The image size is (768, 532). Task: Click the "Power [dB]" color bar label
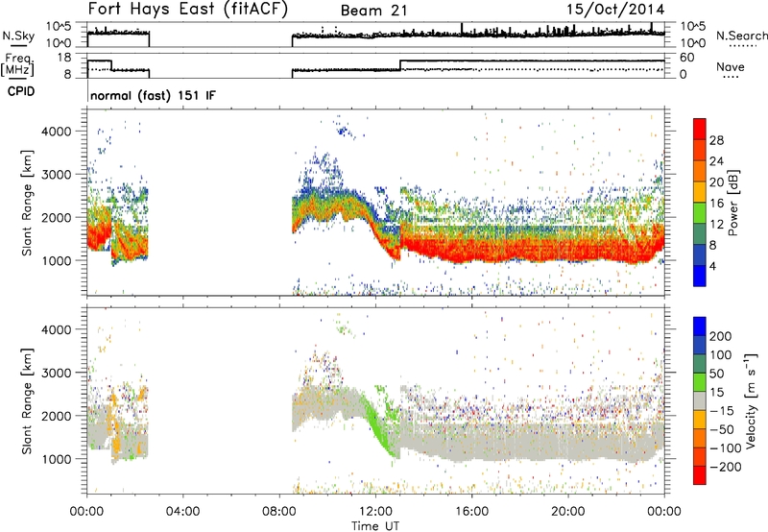tap(732, 203)
